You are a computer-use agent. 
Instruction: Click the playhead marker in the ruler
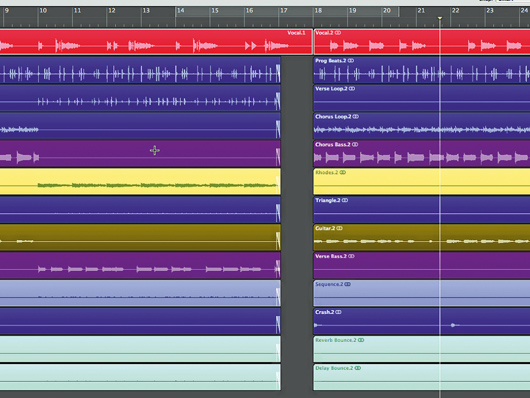[440, 18]
